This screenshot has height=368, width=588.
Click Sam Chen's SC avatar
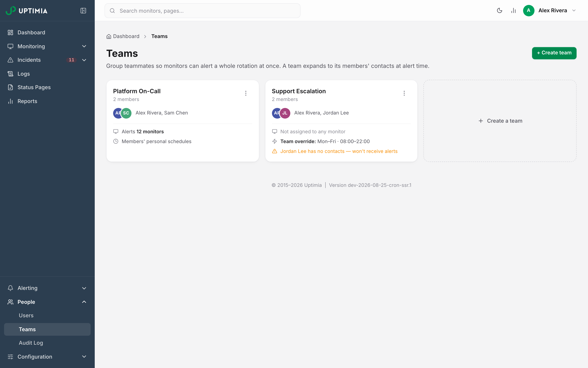tap(126, 113)
